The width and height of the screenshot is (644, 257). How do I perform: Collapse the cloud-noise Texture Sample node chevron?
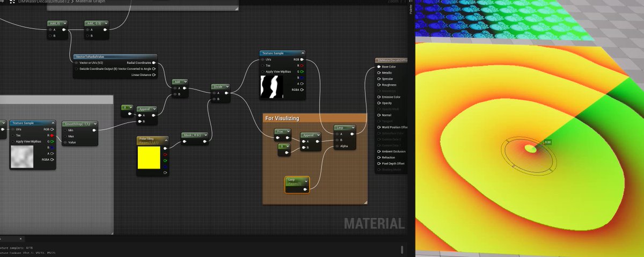click(53, 123)
